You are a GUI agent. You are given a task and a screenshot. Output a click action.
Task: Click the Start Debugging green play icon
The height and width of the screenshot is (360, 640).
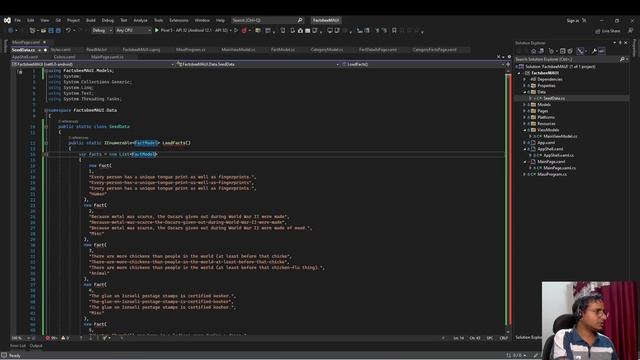pos(156,30)
